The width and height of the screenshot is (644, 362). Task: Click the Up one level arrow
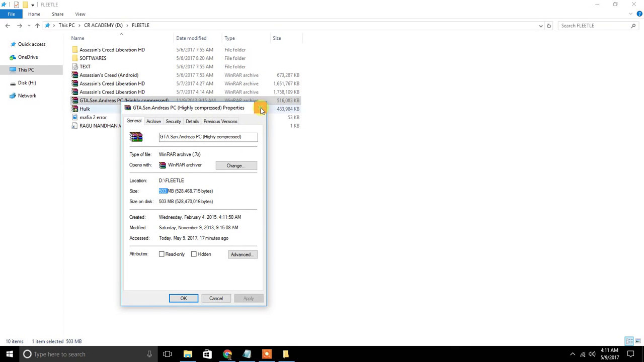[x=37, y=26]
